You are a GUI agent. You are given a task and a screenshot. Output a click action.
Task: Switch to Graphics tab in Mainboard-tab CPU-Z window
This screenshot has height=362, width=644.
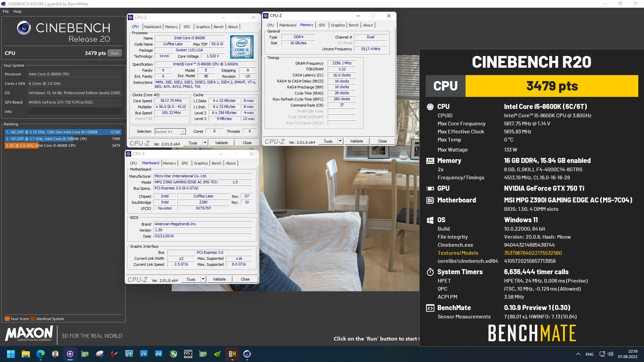(x=201, y=163)
